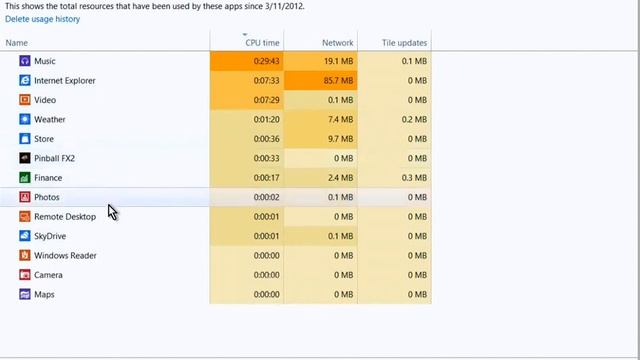Open the Delete usage history link
640x360 pixels.
point(42,19)
